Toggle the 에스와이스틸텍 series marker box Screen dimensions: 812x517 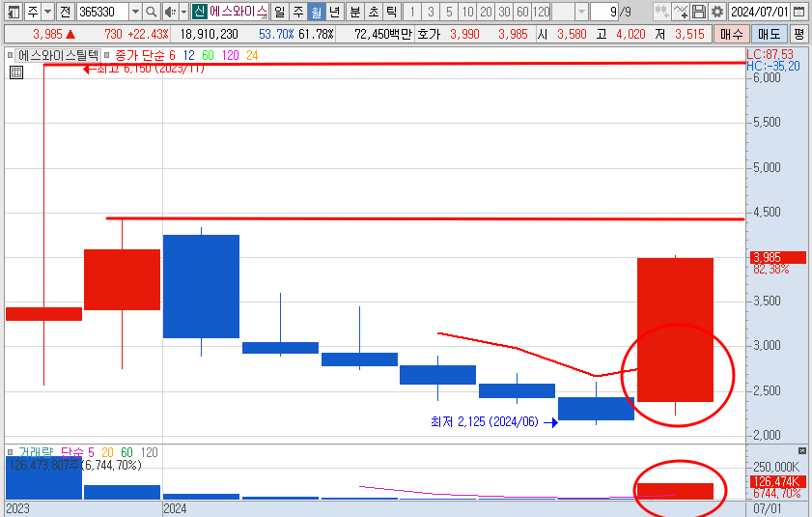point(10,55)
